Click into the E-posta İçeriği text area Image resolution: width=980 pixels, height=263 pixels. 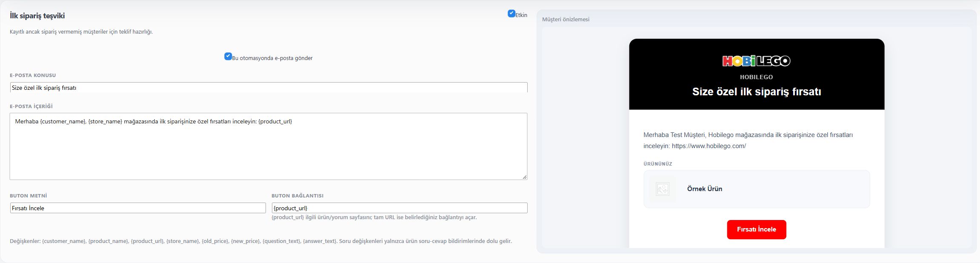(x=269, y=146)
